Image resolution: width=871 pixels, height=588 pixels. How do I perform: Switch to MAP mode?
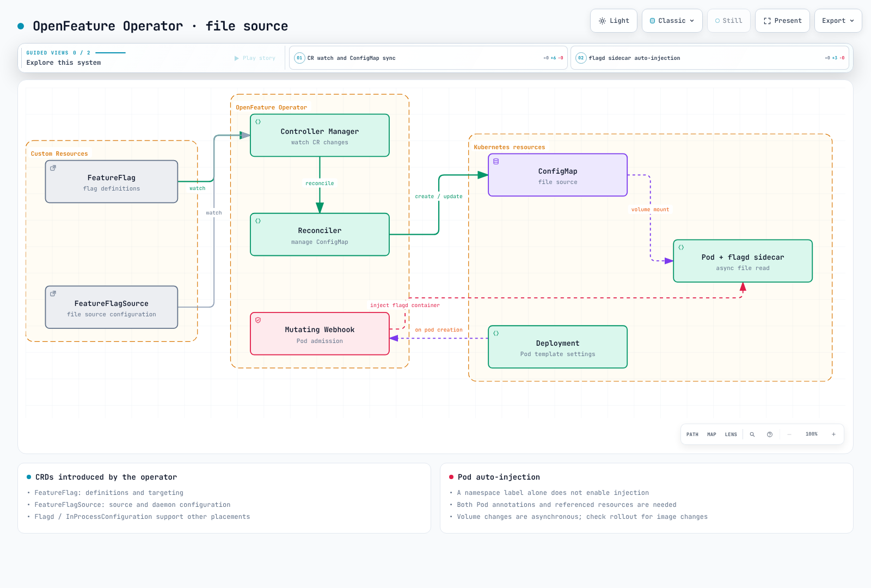point(711,434)
